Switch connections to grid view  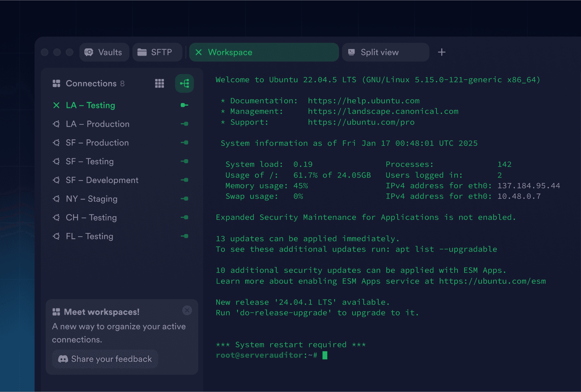[160, 84]
